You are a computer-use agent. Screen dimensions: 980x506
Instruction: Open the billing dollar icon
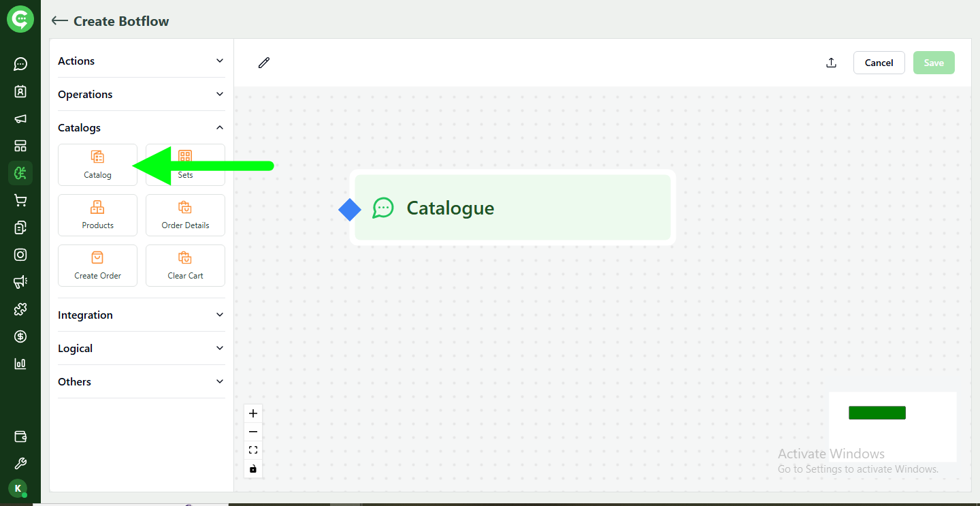point(20,336)
